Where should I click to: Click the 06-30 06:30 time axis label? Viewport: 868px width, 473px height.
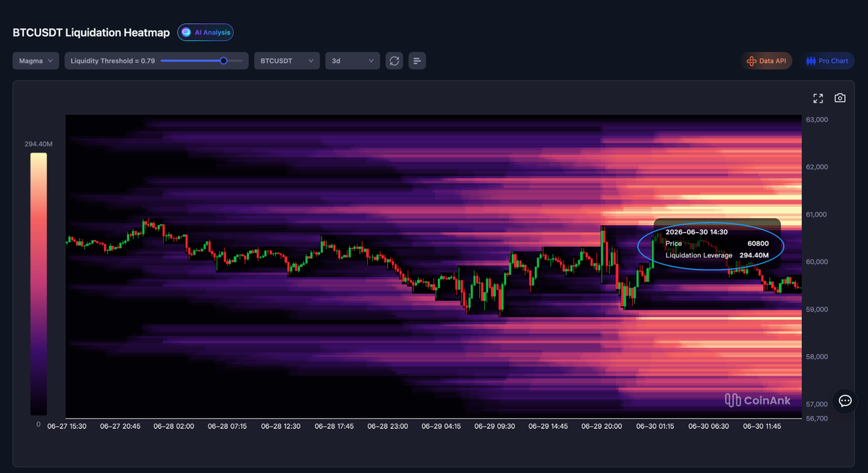point(709,427)
